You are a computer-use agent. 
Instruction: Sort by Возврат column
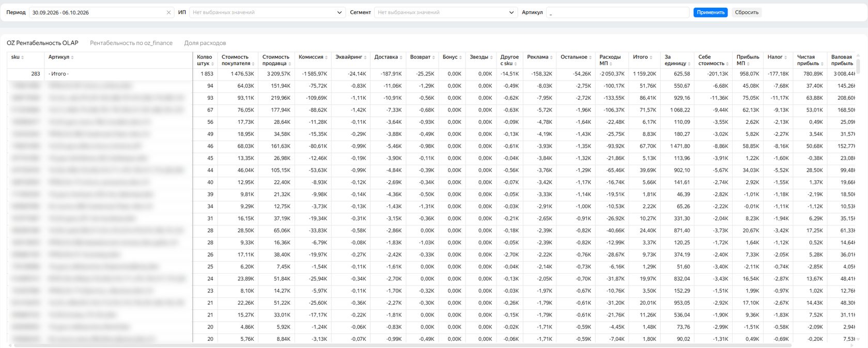pyautogui.click(x=433, y=57)
